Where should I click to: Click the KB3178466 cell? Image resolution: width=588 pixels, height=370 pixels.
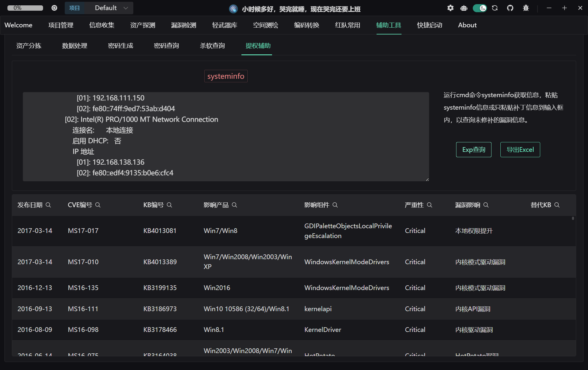(x=160, y=330)
